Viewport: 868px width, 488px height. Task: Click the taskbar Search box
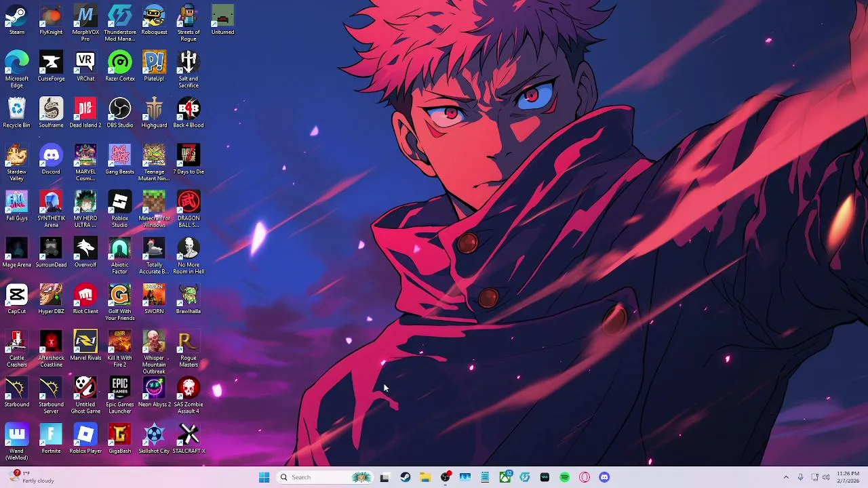(325, 477)
